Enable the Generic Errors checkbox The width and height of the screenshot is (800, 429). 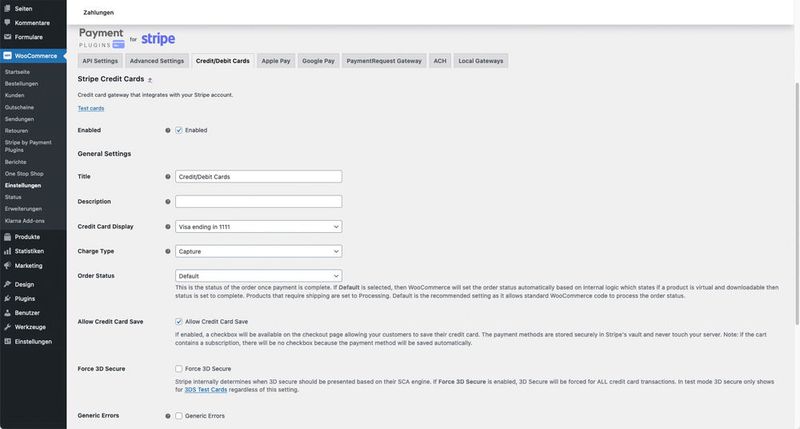(179, 416)
